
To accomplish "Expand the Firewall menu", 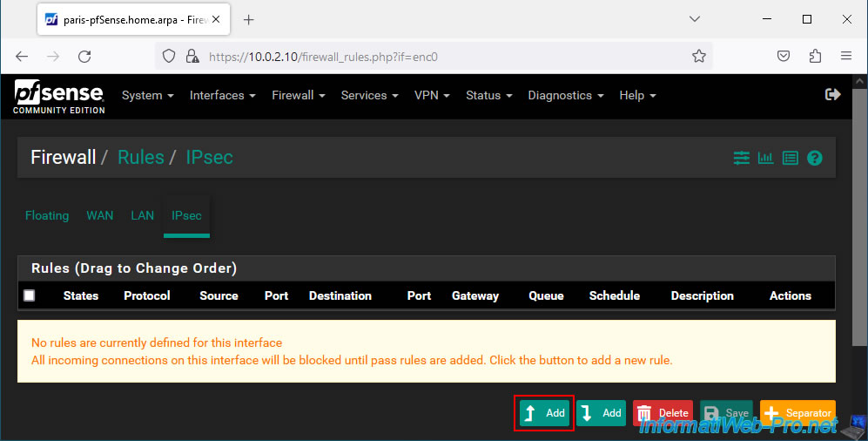I will tap(299, 95).
